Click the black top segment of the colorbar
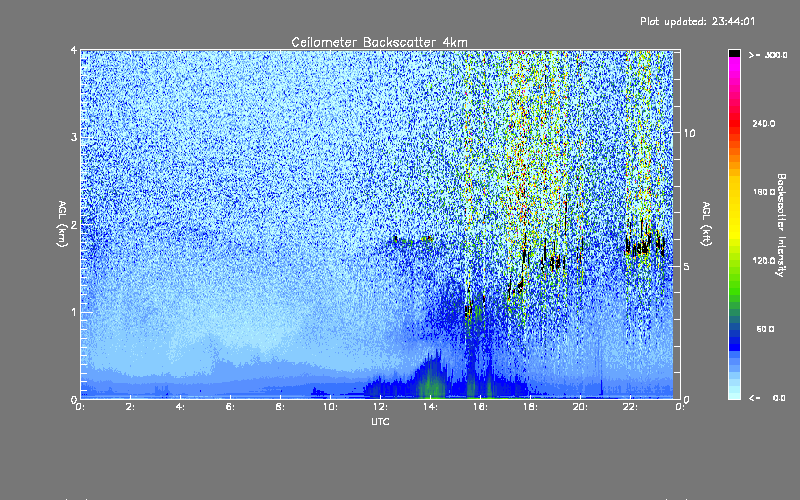This screenshot has height=500, width=800. (734, 53)
